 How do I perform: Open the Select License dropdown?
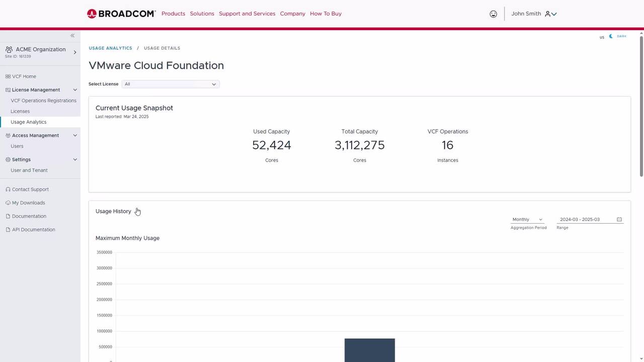pyautogui.click(x=171, y=84)
